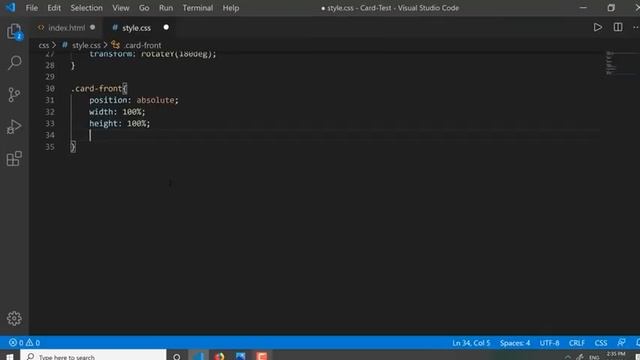Open the Search view in activity bar
Viewport: 640px width, 360px height.
(x=14, y=63)
